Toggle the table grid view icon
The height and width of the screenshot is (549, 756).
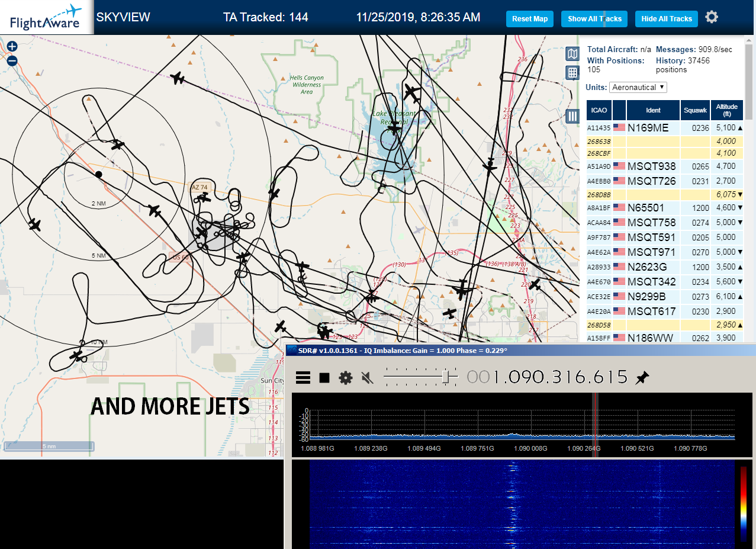[572, 73]
